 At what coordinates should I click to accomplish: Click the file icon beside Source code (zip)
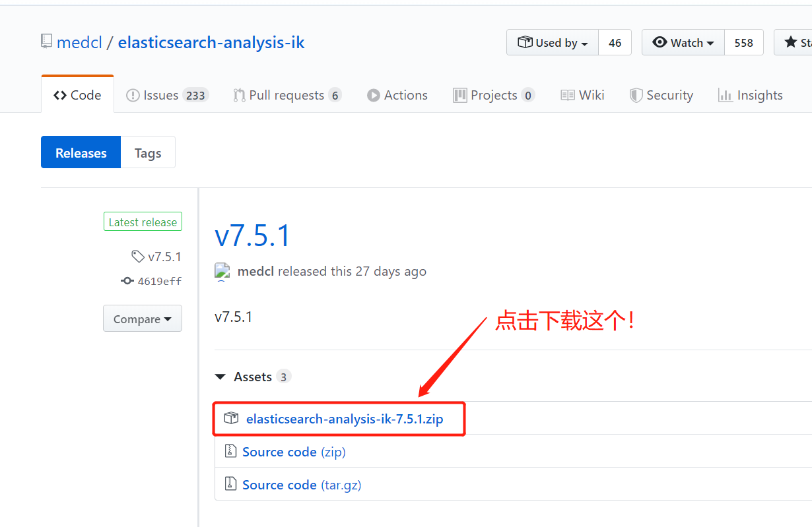point(230,451)
